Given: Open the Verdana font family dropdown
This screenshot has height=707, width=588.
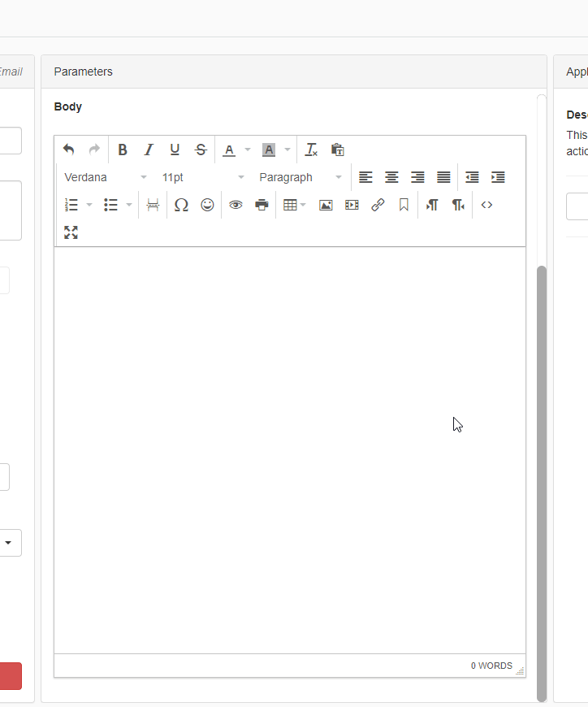Looking at the screenshot, I should click(106, 177).
